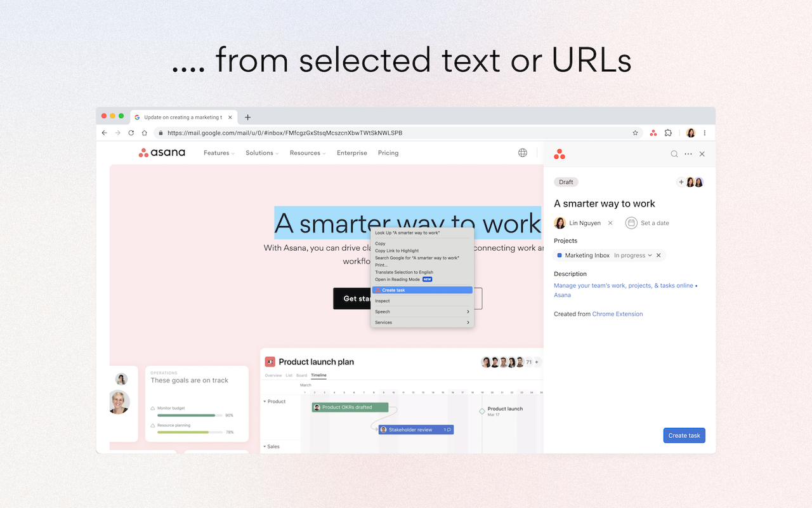Close the Asana extension panel
Viewport: 812px width, 508px height.
[702, 154]
